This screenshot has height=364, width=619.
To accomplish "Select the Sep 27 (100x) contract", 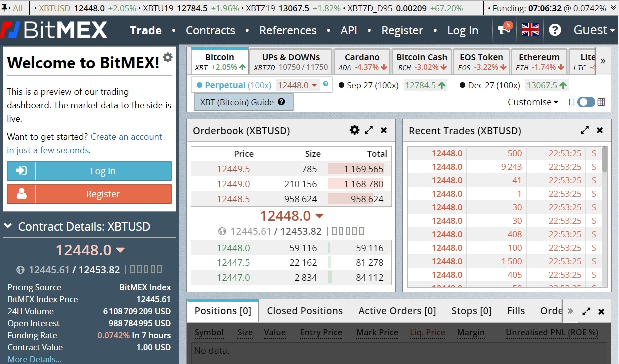I will coord(369,85).
